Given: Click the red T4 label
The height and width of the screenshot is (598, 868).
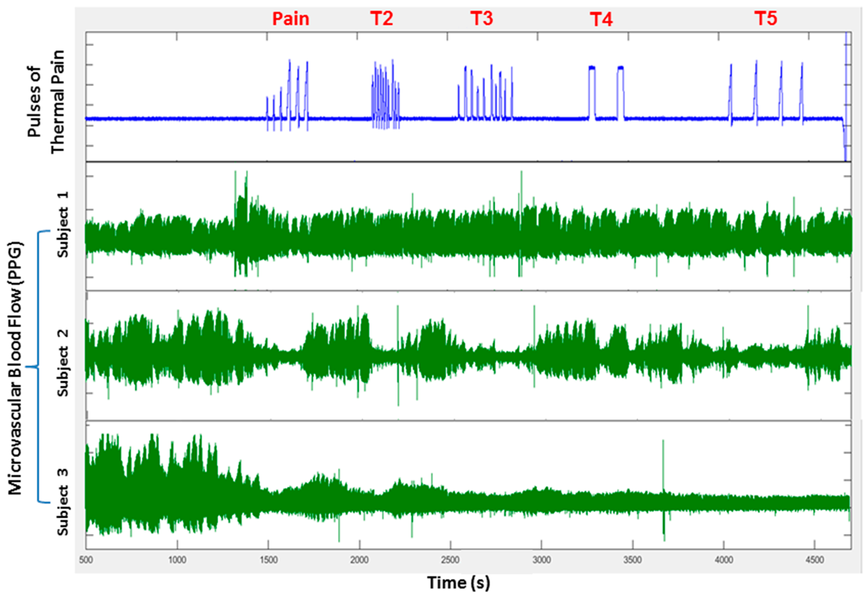Looking at the screenshot, I should tap(601, 19).
